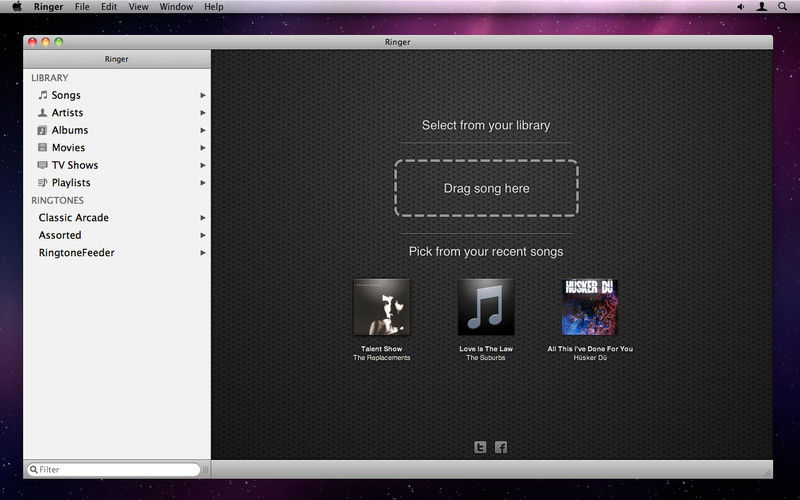800x500 pixels.
Task: Expand the Playlists arrow
Action: pos(203,183)
